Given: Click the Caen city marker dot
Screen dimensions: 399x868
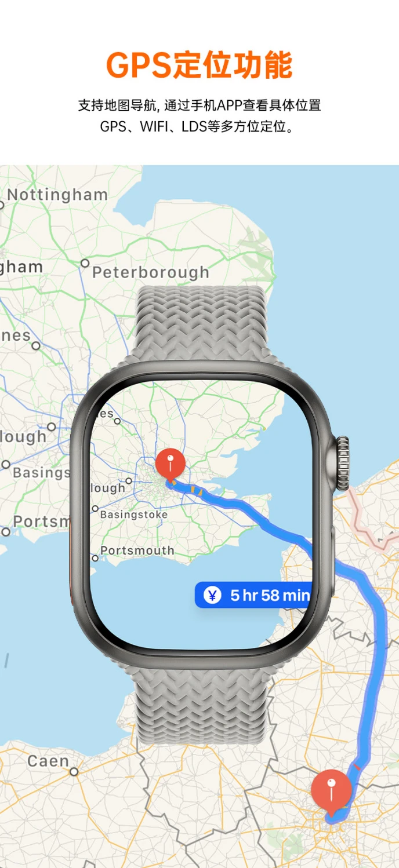Looking at the screenshot, I should coord(74,772).
